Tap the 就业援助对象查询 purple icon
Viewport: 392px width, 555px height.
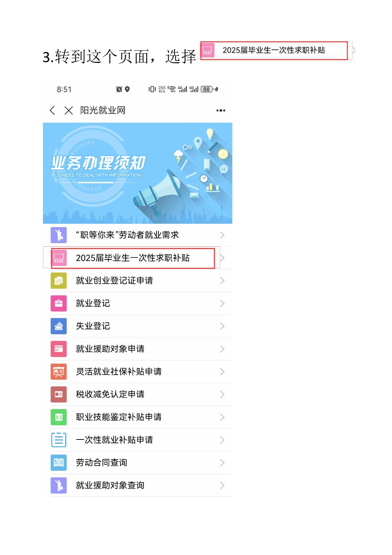(x=58, y=485)
